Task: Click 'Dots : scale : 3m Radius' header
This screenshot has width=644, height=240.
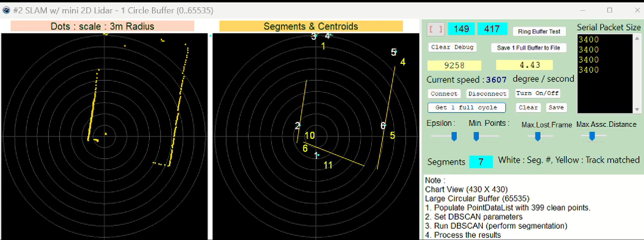Action: click(102, 26)
